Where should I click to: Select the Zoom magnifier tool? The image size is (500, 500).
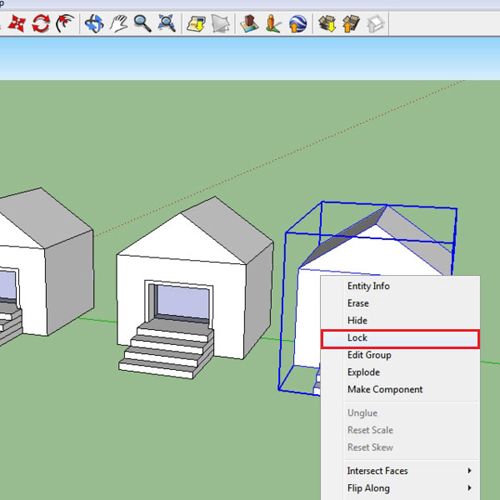[x=143, y=23]
